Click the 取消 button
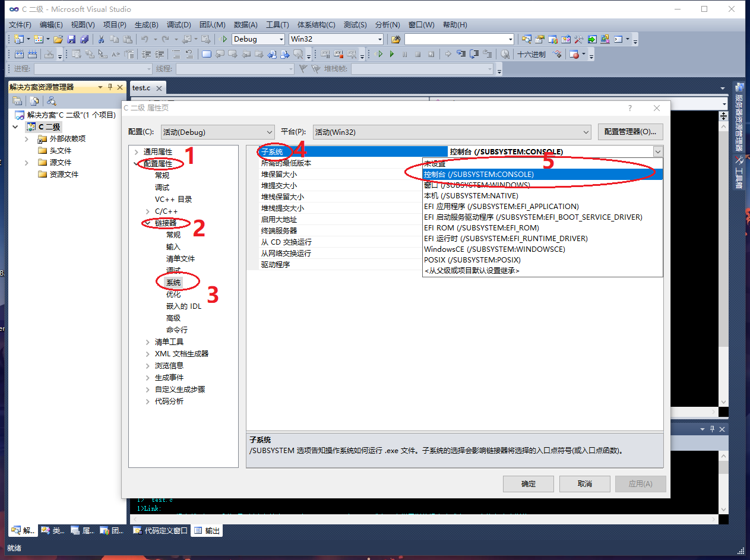 point(585,483)
